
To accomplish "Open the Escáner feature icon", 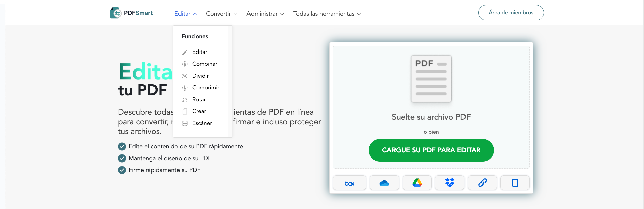I will tap(185, 123).
